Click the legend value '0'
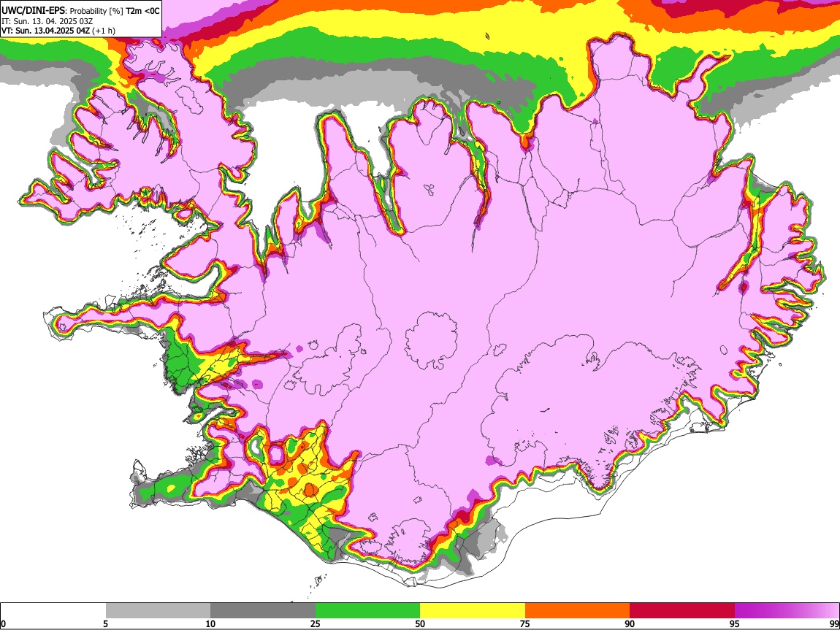 [3, 623]
